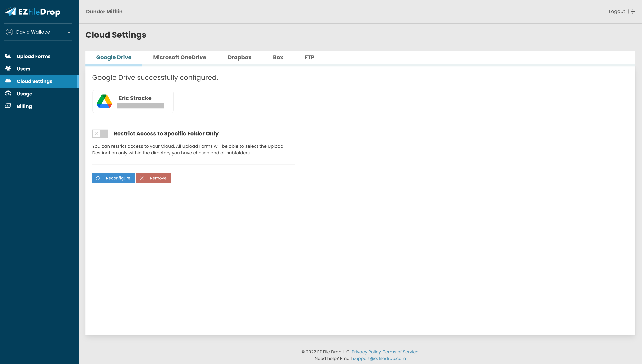The height and width of the screenshot is (364, 642).
Task: Switch to the FTP tab
Action: tap(310, 57)
